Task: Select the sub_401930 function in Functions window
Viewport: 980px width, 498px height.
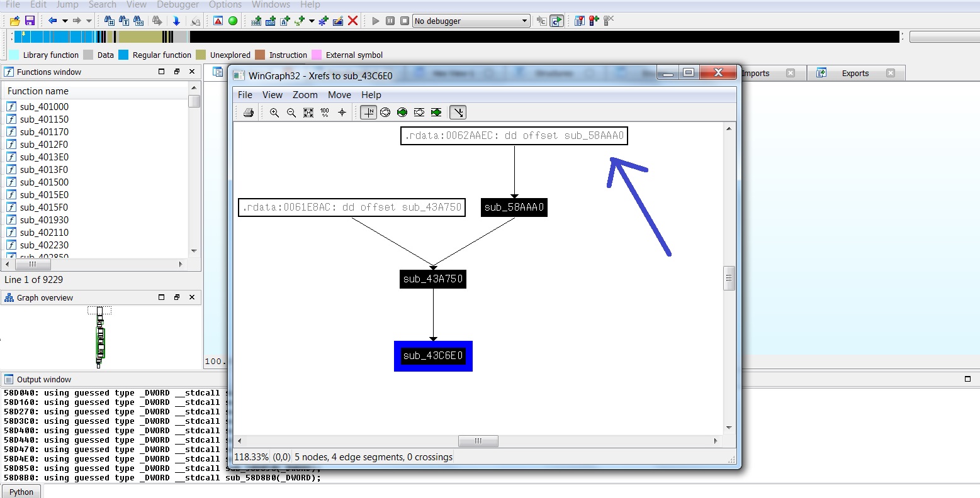Action: (x=44, y=219)
